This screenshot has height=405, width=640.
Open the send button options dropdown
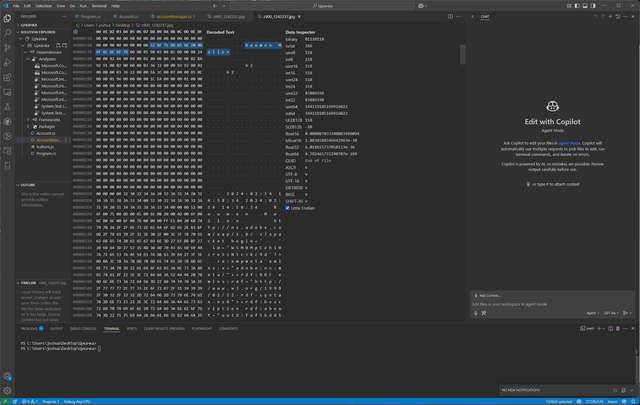click(631, 313)
